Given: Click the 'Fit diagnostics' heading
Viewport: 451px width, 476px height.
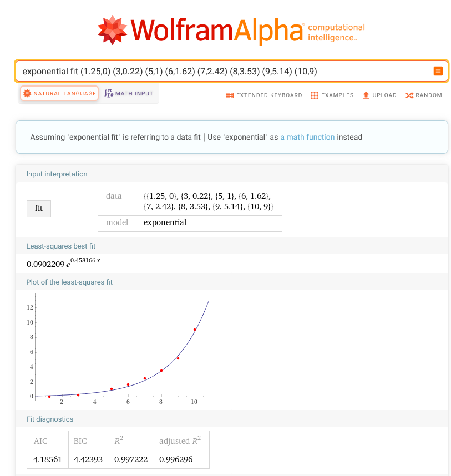Looking at the screenshot, I should tap(50, 419).
